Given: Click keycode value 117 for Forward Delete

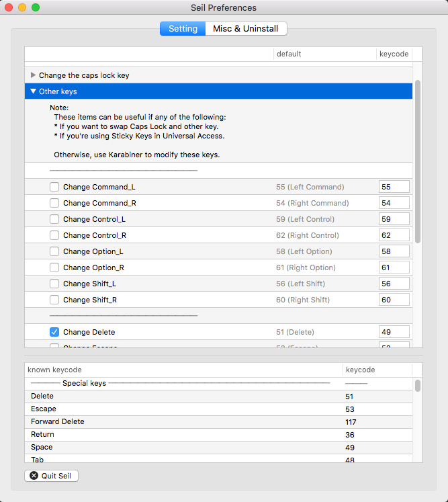Looking at the screenshot, I should pos(351,422).
